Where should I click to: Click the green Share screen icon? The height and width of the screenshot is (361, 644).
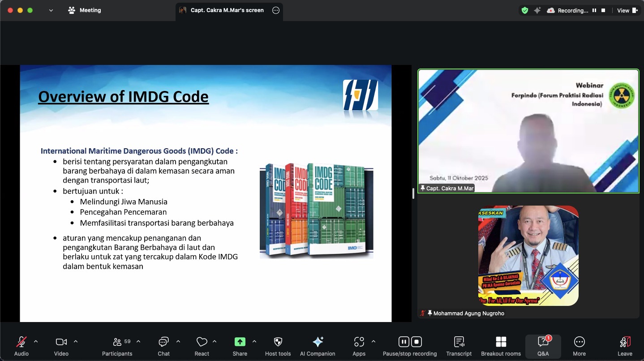[240, 342]
